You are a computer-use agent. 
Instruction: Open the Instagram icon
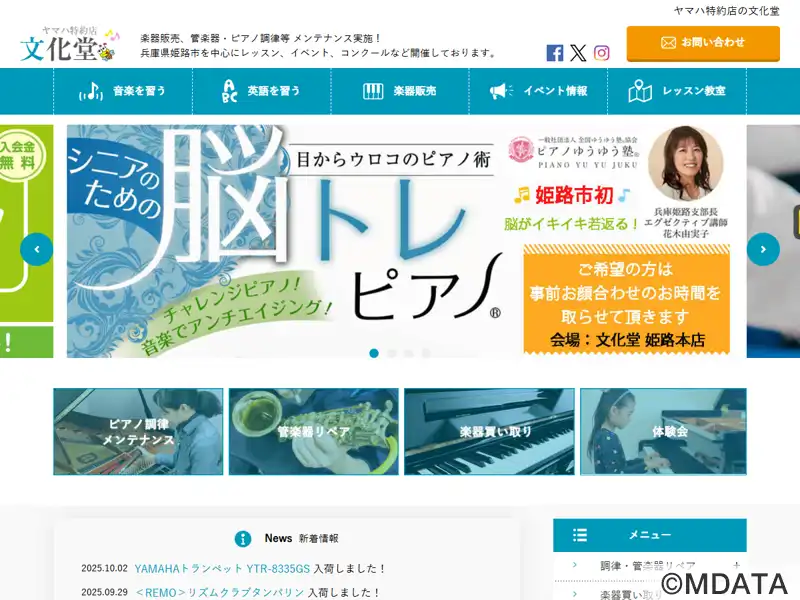pos(602,53)
